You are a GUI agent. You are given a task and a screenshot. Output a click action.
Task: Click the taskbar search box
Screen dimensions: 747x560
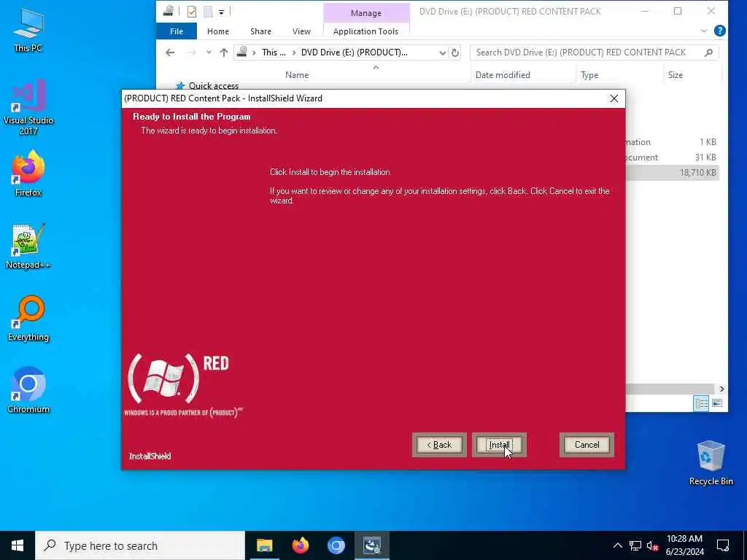(x=140, y=545)
